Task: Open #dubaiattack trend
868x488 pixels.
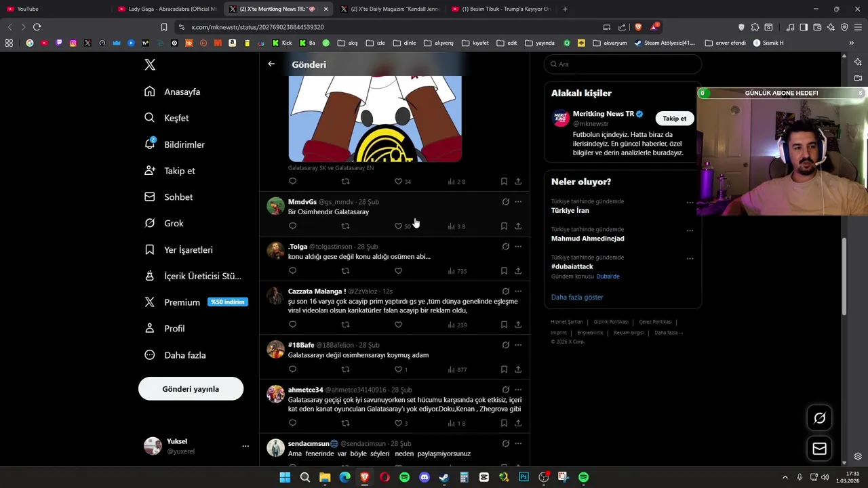Action: [572, 266]
